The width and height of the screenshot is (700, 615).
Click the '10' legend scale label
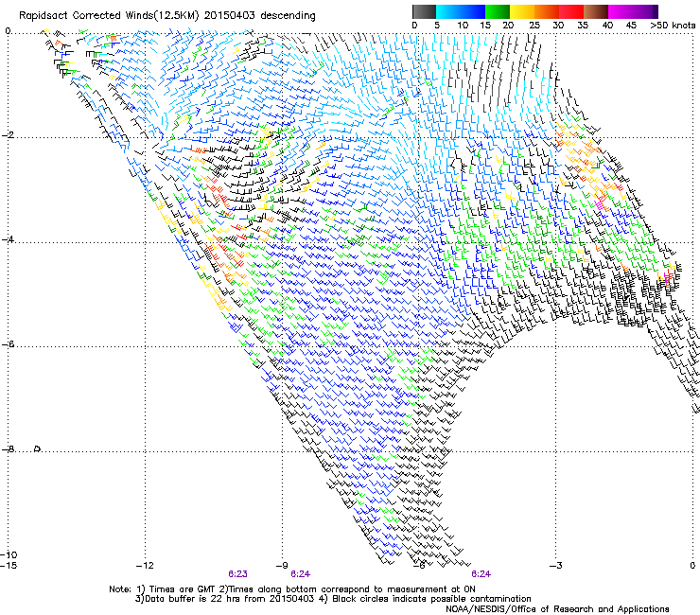[x=463, y=26]
